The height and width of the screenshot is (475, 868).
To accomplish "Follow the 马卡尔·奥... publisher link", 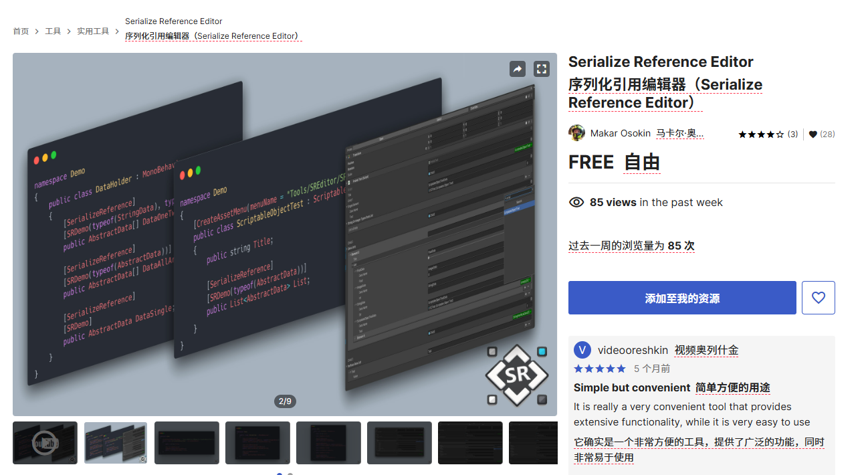I will point(680,132).
